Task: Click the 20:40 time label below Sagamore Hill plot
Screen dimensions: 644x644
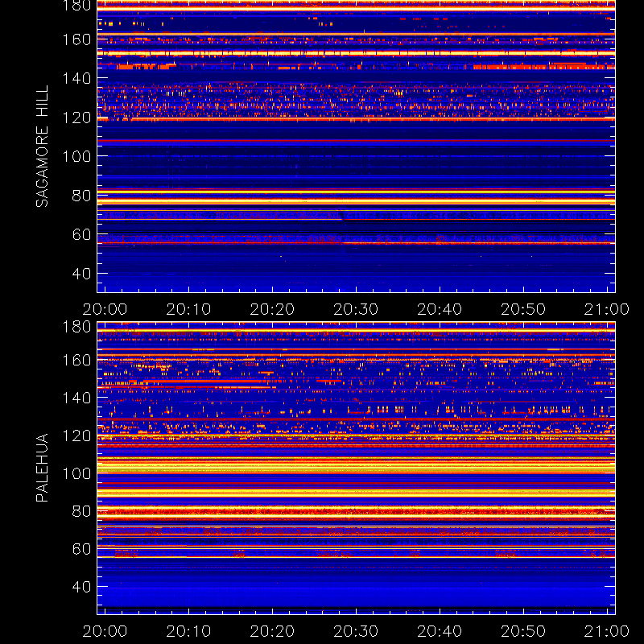Action: click(x=440, y=309)
